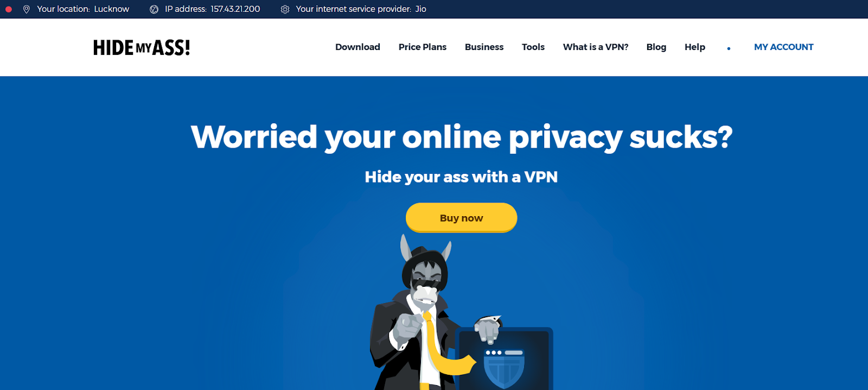Image resolution: width=868 pixels, height=390 pixels.
Task: Select What is a VPN? menu
Action: tap(596, 47)
